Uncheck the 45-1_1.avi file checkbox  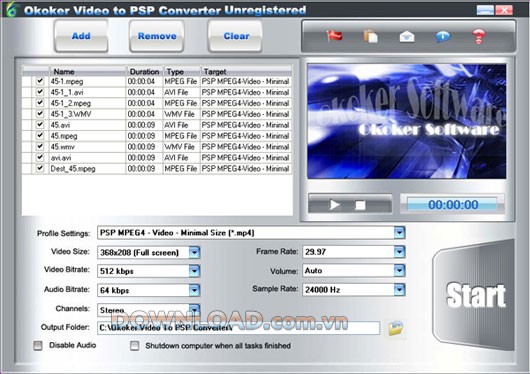[40, 92]
